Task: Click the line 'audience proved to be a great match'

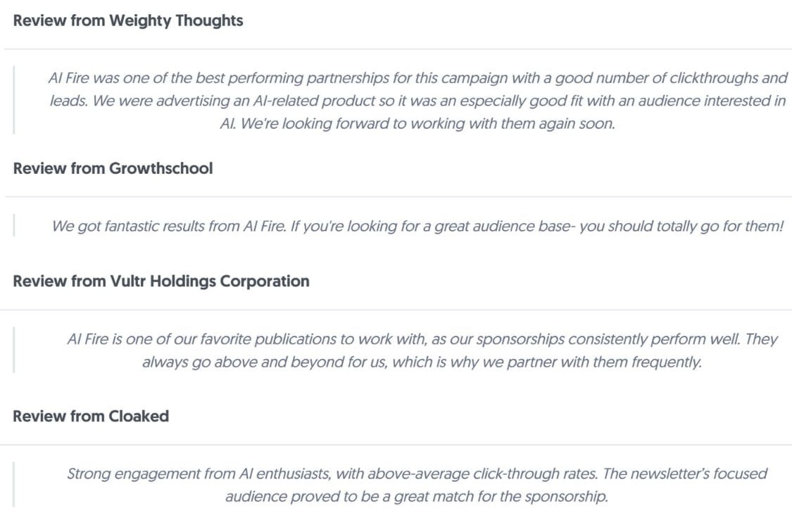Action: point(417,497)
